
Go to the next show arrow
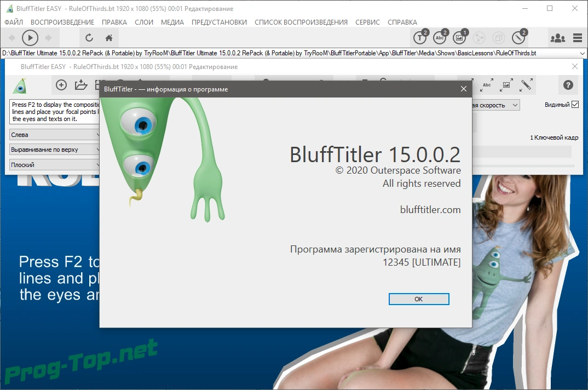tap(48, 38)
